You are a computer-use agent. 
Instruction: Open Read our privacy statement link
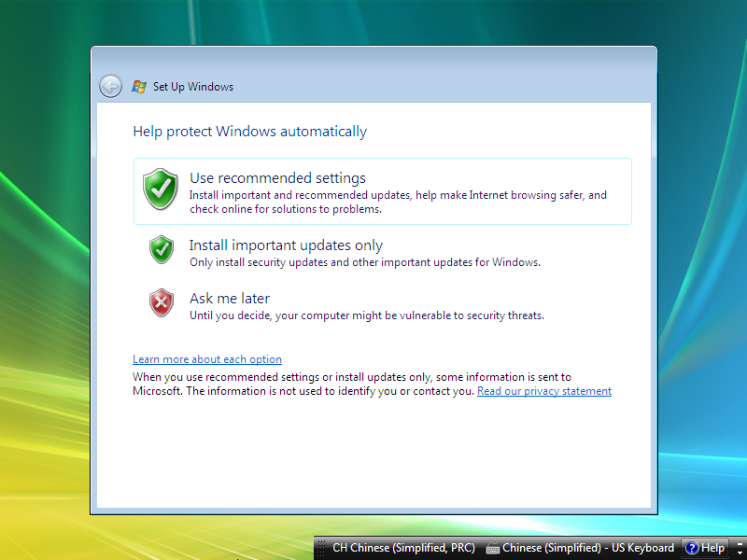544,391
